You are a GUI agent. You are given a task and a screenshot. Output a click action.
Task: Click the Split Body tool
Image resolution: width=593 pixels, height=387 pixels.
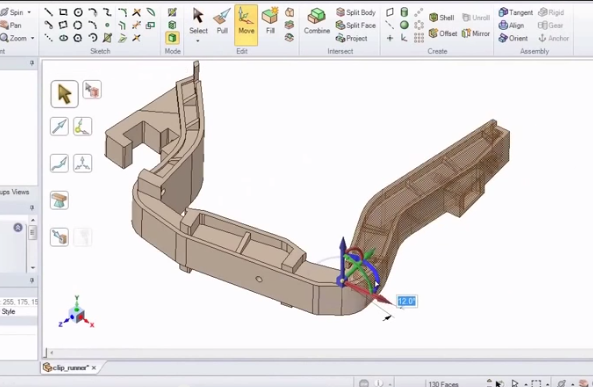[356, 12]
